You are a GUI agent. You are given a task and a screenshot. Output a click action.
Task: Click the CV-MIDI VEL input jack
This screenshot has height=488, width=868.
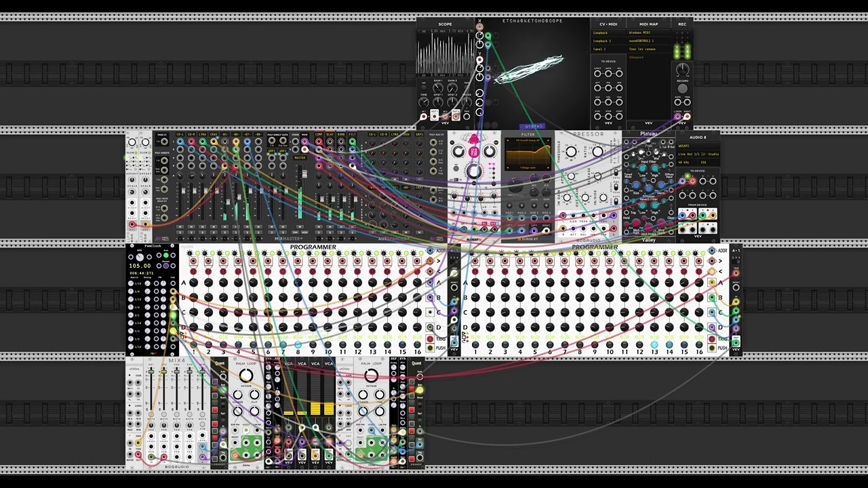(x=619, y=73)
